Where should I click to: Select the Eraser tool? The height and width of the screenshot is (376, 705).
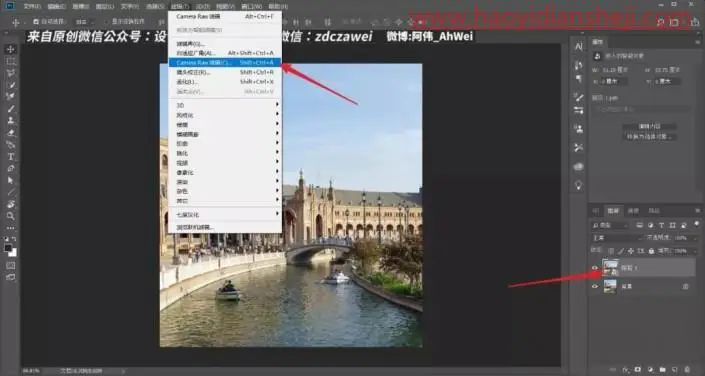(11, 133)
